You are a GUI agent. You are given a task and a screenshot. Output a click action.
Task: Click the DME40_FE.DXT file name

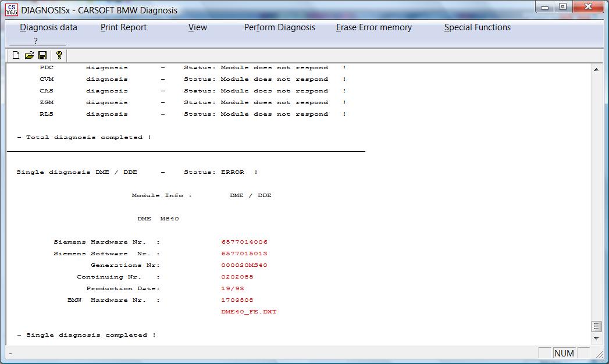248,312
